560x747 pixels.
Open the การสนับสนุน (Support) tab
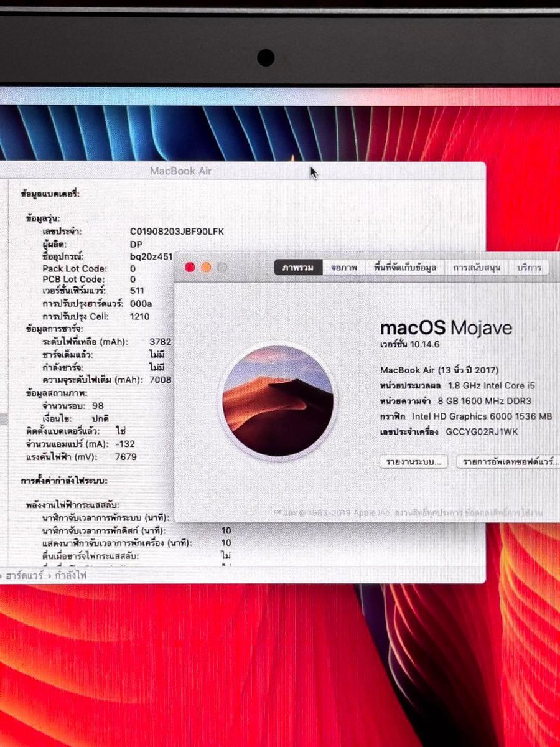[x=477, y=268]
